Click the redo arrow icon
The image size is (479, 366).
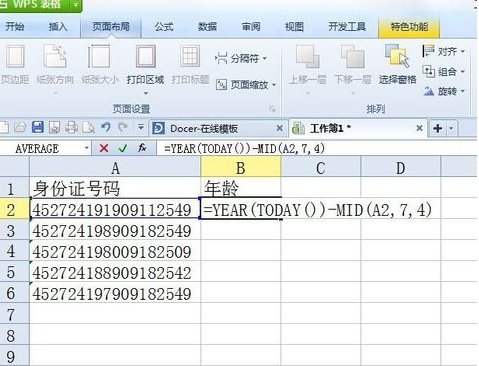[123, 127]
